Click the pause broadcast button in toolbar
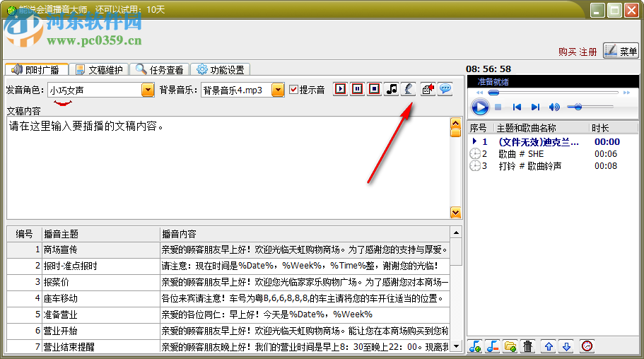This screenshot has width=644, height=359. point(357,89)
